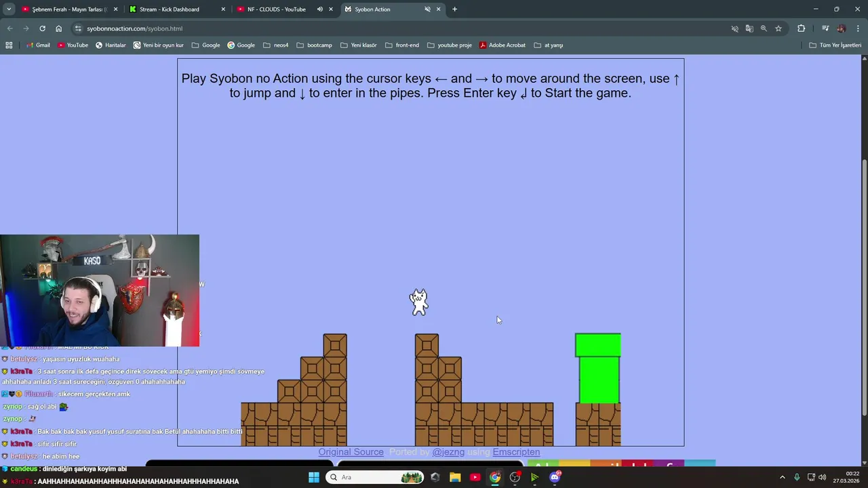
Task: Reload the current page
Action: 42,28
